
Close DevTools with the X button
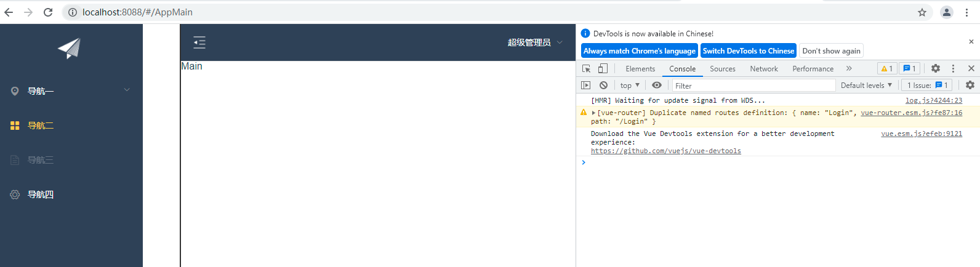tap(971, 68)
